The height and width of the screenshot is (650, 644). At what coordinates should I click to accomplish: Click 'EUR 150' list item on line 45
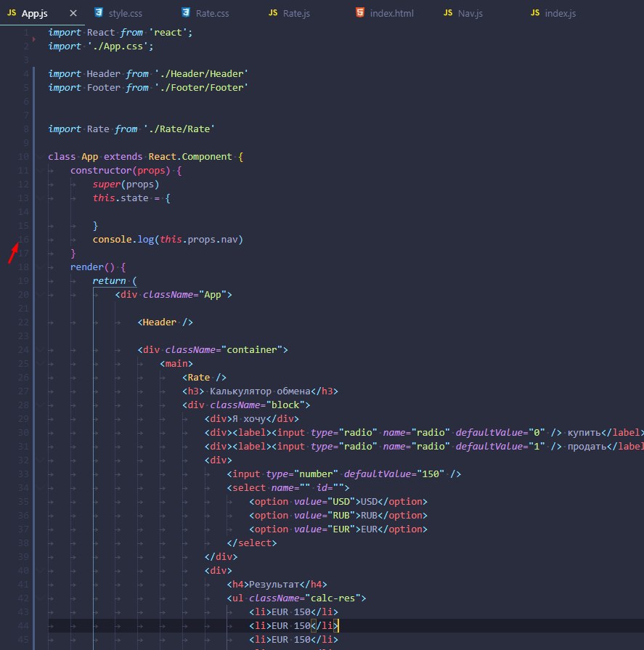point(291,640)
